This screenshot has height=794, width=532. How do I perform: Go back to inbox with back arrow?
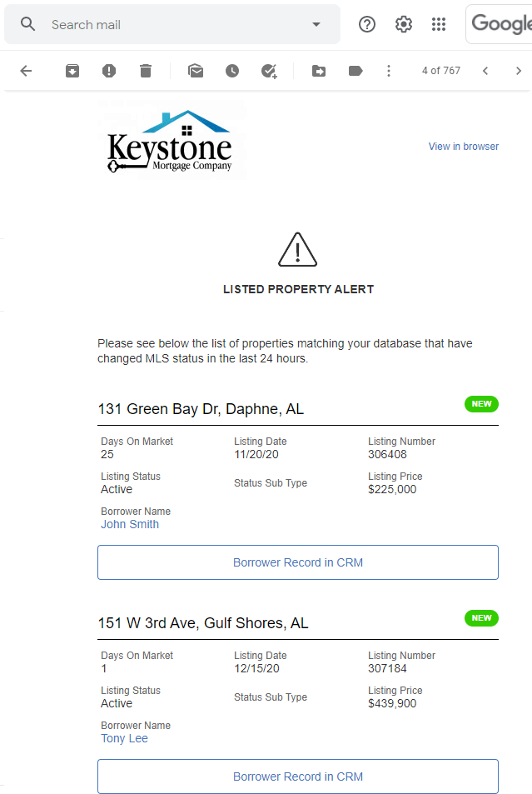point(26,71)
